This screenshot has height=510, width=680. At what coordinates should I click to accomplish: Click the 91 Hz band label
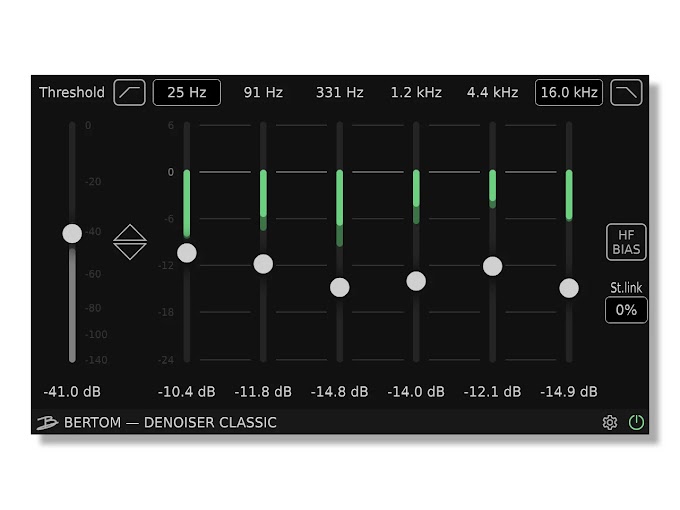point(263,92)
